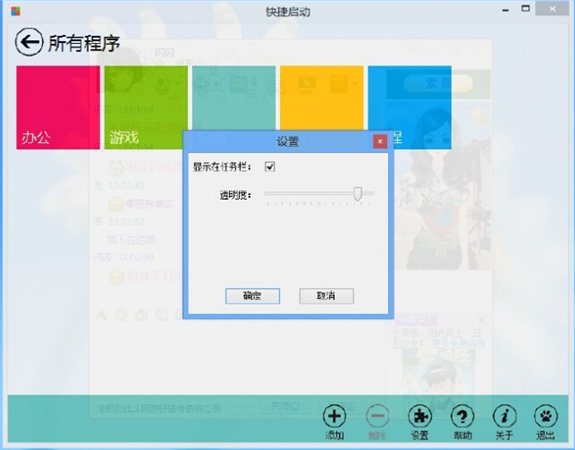Close the 设置 dialog with red X
The width and height of the screenshot is (575, 450).
tap(380, 141)
